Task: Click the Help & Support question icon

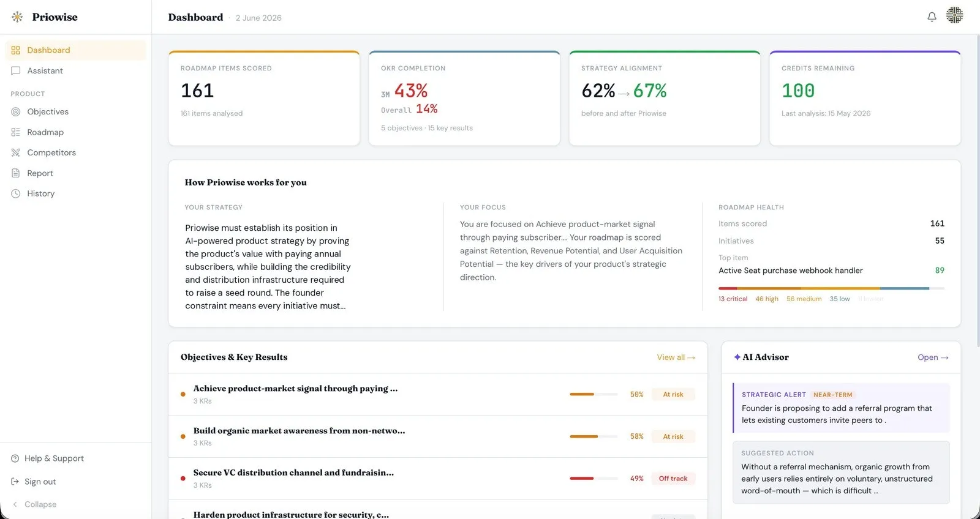Action: coord(15,458)
